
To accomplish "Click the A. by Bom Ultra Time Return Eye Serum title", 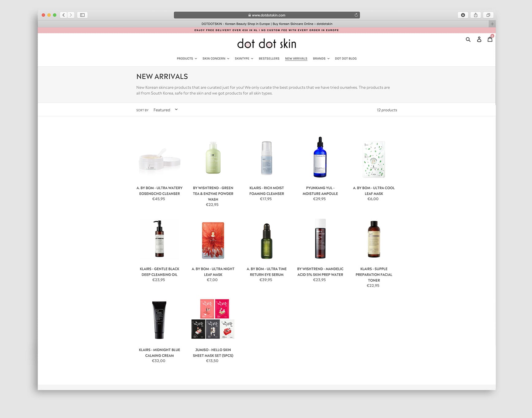I will [267, 272].
